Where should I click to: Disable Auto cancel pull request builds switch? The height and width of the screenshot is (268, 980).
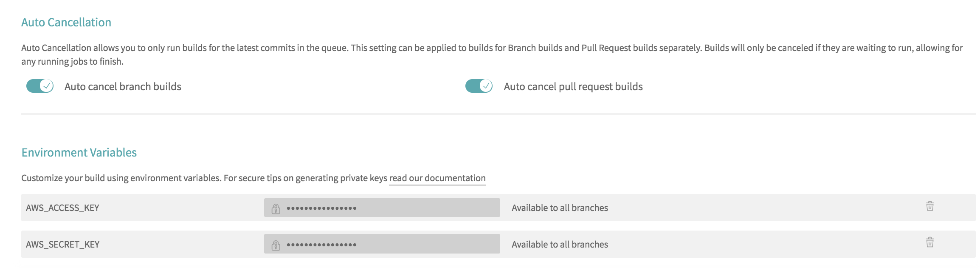[x=479, y=86]
